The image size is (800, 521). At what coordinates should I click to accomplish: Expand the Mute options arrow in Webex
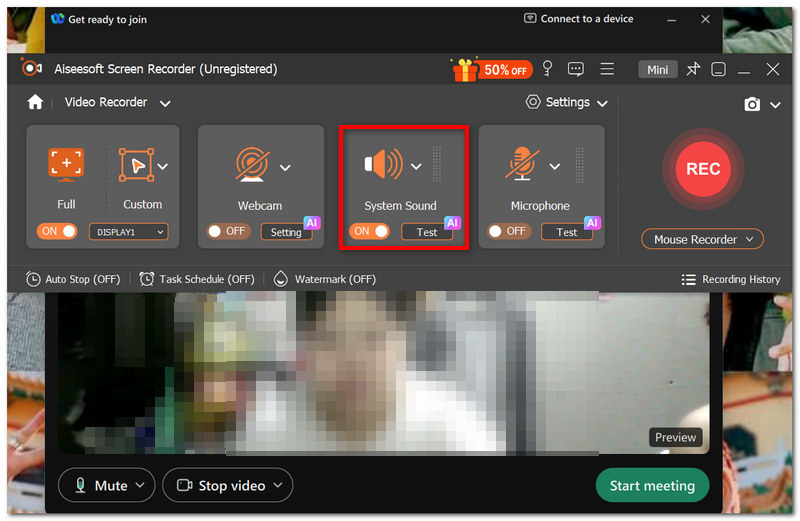140,485
